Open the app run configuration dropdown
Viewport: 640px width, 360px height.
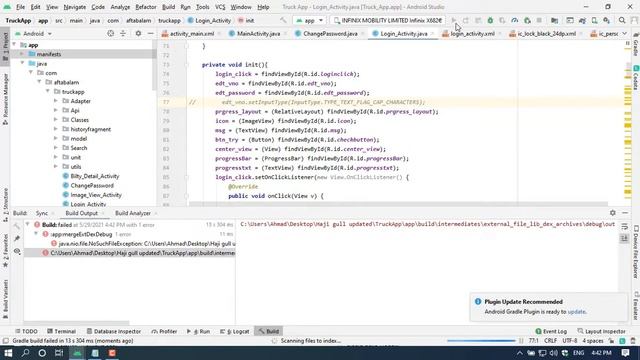tap(309, 20)
